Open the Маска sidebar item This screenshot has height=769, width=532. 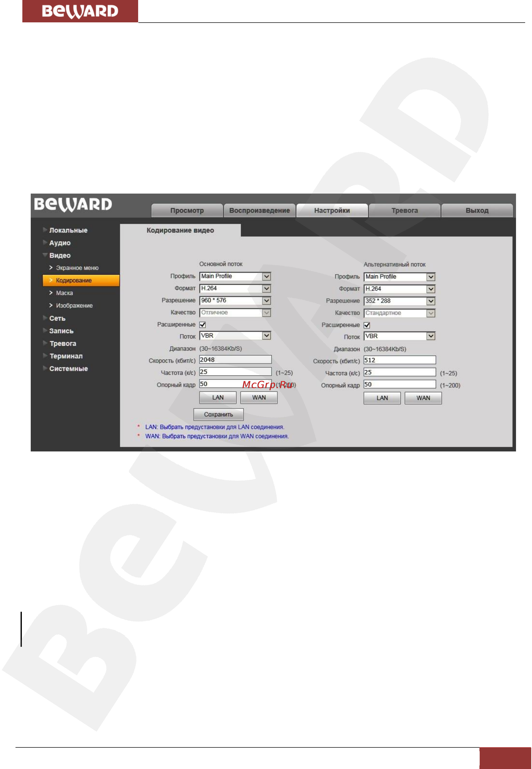click(x=64, y=293)
